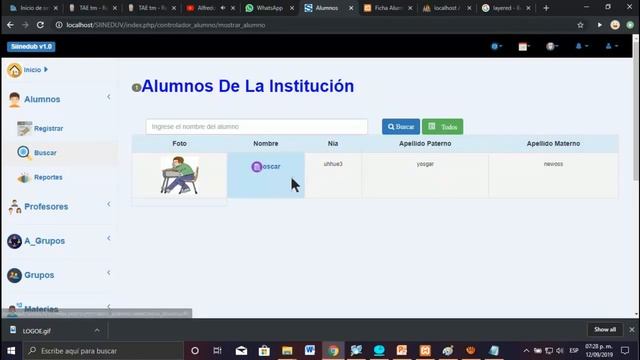Open the calendar dropdown in top navbar
Image resolution: width=640 pixels, height=360 pixels.
(x=524, y=47)
